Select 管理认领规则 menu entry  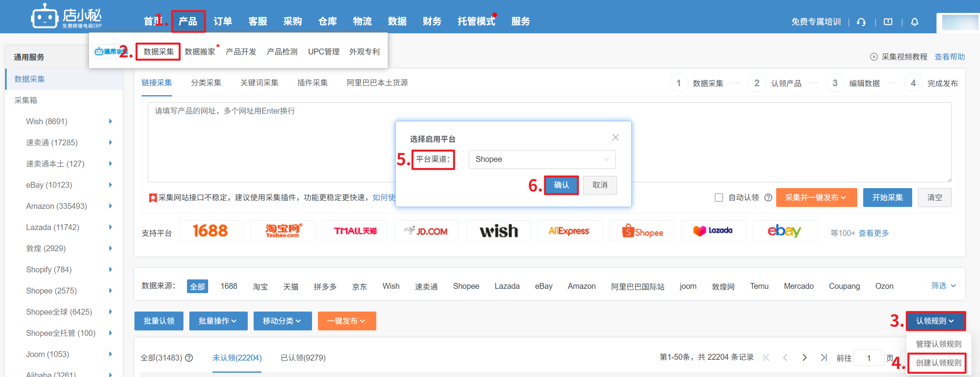pos(938,344)
